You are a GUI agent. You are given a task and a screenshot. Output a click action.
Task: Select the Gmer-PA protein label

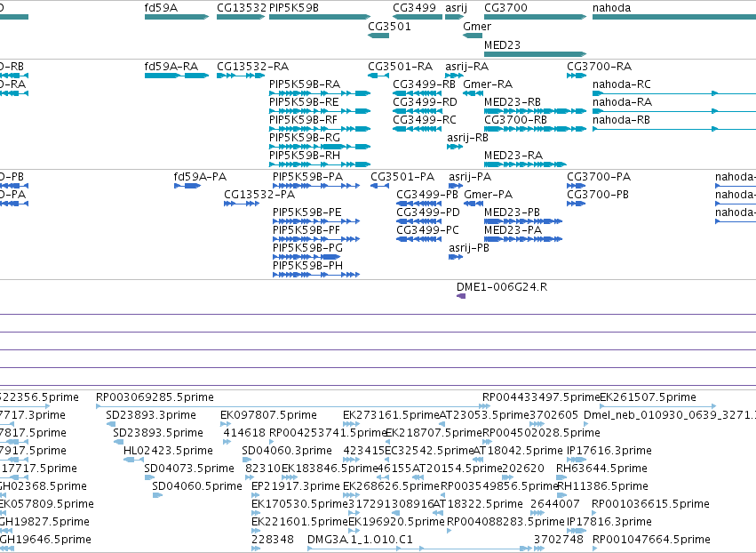(x=488, y=195)
